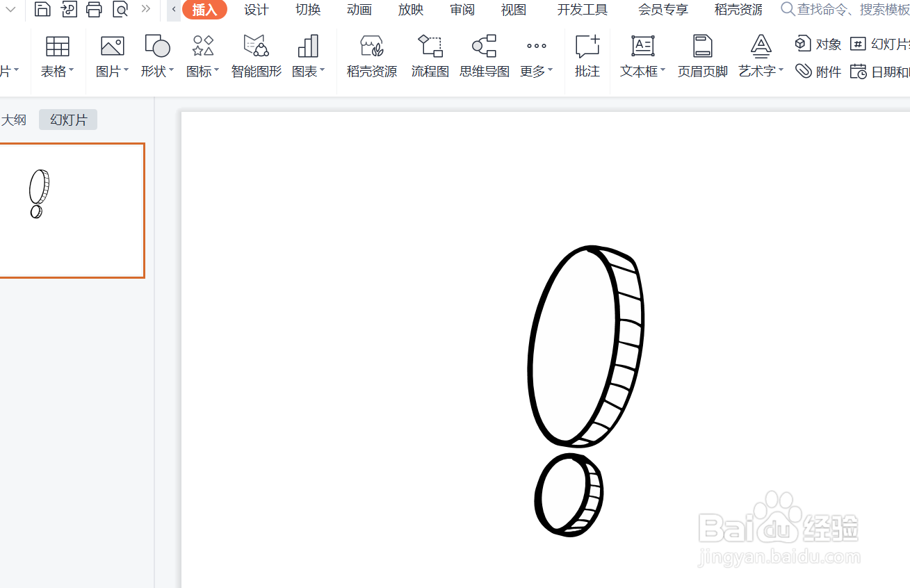Click the 日期和时间 date icon
The image size is (910, 588).
pyautogui.click(x=859, y=72)
